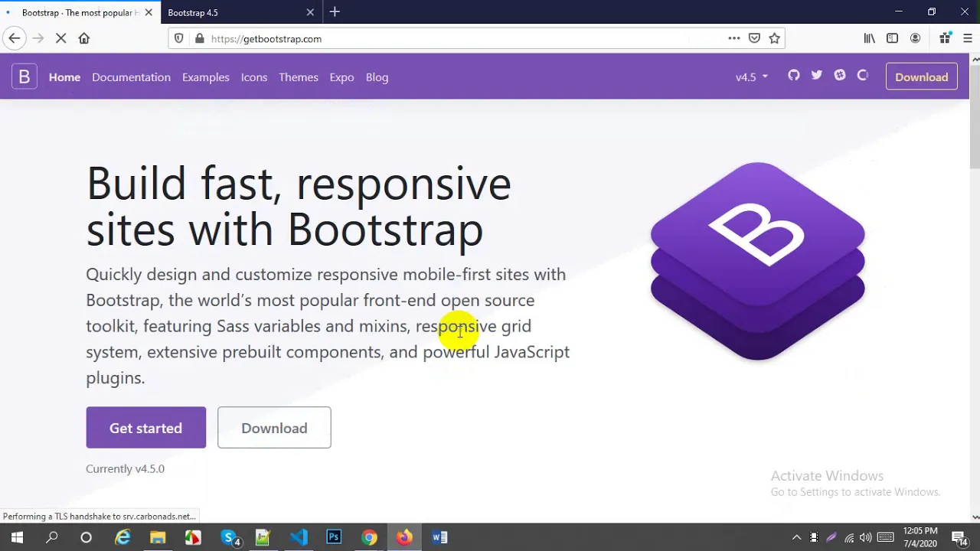Viewport: 980px width, 551px height.
Task: Save page to Pocket
Action: (754, 38)
